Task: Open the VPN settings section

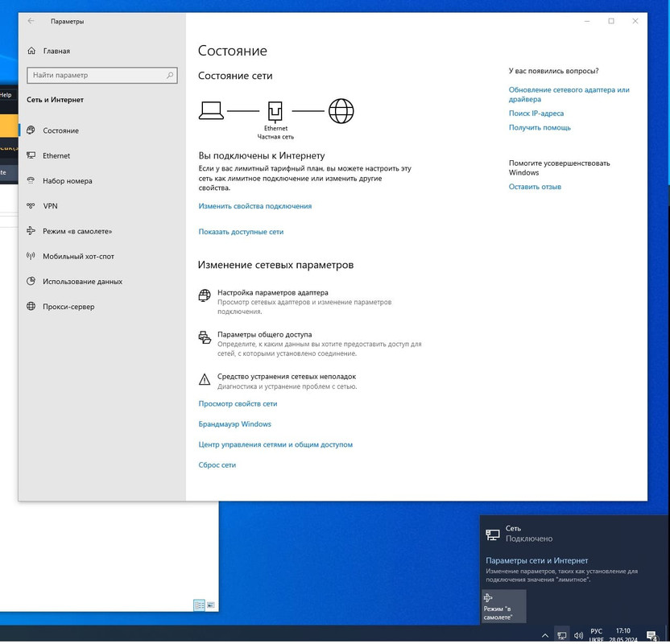Action: [x=101, y=206]
